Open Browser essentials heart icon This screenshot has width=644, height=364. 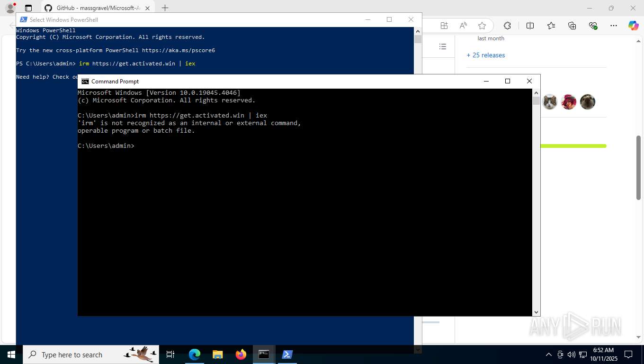[593, 26]
